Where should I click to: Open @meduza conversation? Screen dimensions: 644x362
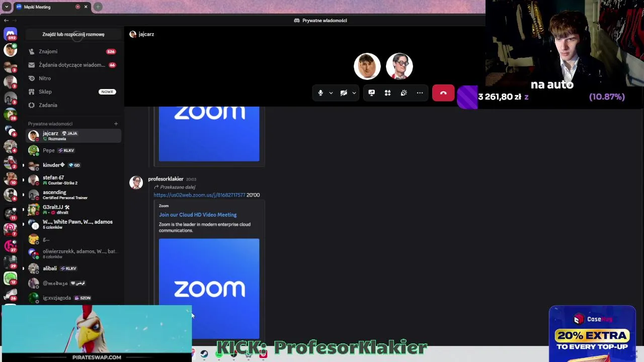coord(73,283)
